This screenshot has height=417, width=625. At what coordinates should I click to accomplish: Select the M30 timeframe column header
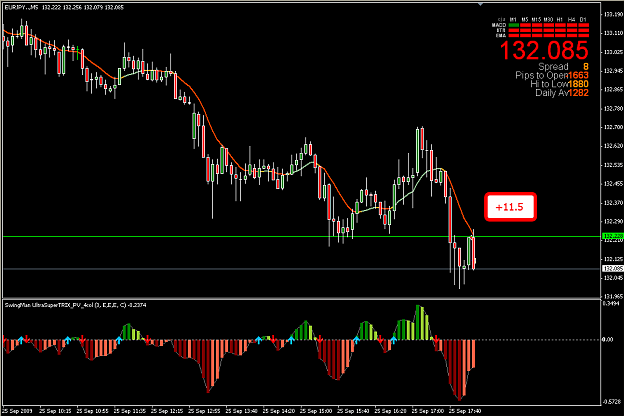pyautogui.click(x=548, y=20)
